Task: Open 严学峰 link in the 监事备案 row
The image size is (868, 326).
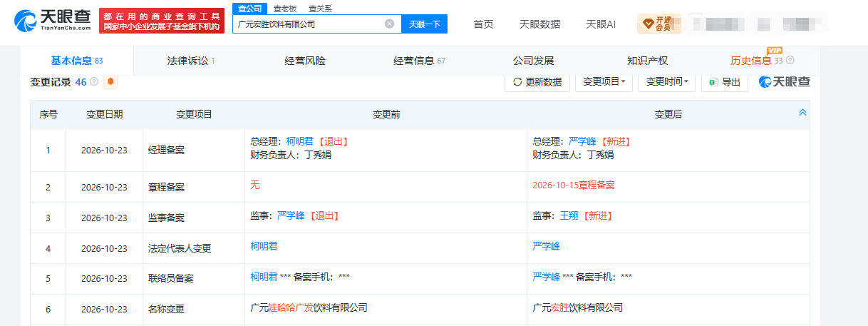Action: pos(291,215)
